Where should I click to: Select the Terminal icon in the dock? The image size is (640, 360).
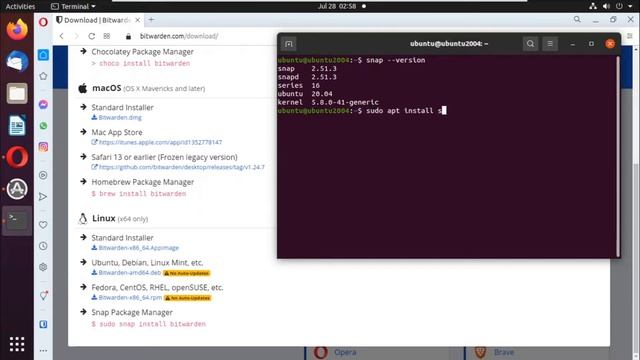coord(17,220)
